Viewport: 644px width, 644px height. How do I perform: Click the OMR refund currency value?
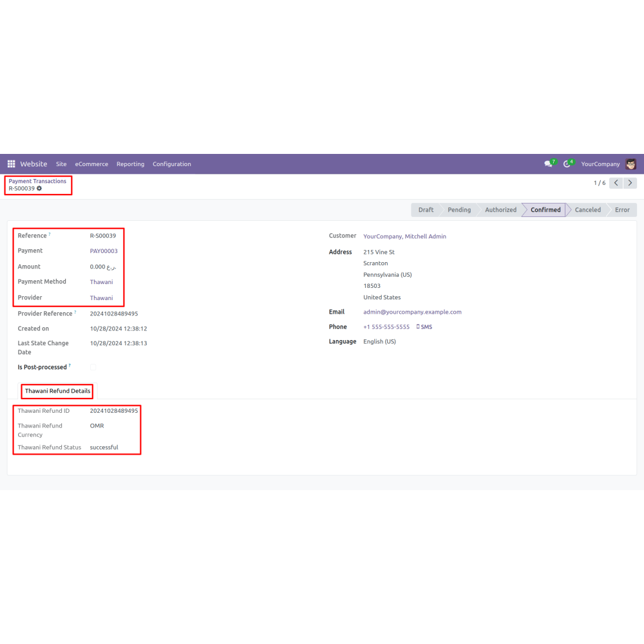(x=97, y=426)
